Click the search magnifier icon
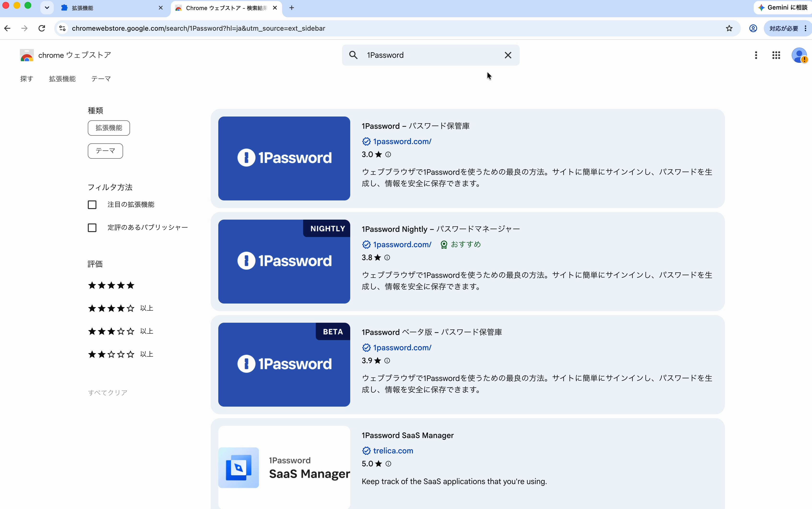The width and height of the screenshot is (812, 509). click(353, 55)
